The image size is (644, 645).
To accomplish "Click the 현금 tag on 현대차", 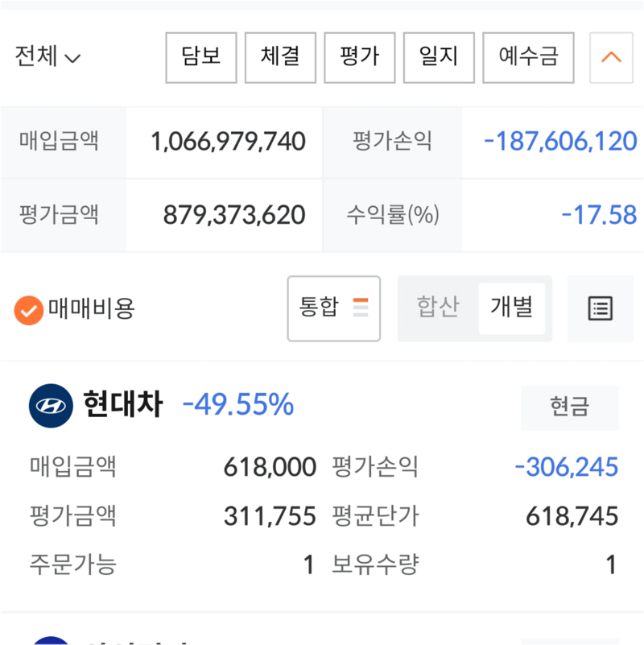I will coord(570,407).
